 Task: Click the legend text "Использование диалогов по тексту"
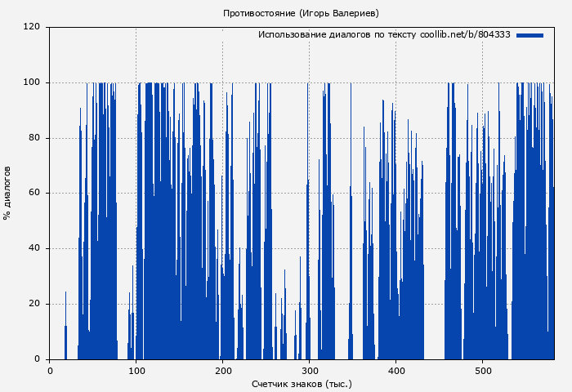tap(337, 35)
